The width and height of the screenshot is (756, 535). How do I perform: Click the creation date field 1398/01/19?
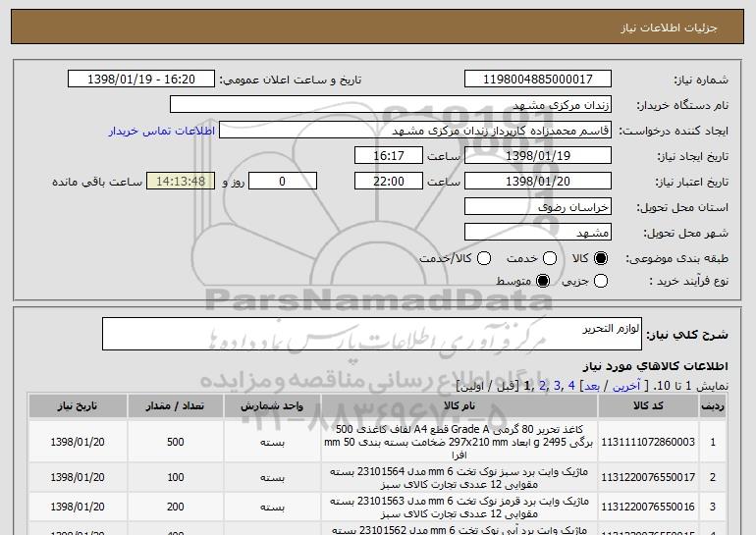(x=538, y=156)
